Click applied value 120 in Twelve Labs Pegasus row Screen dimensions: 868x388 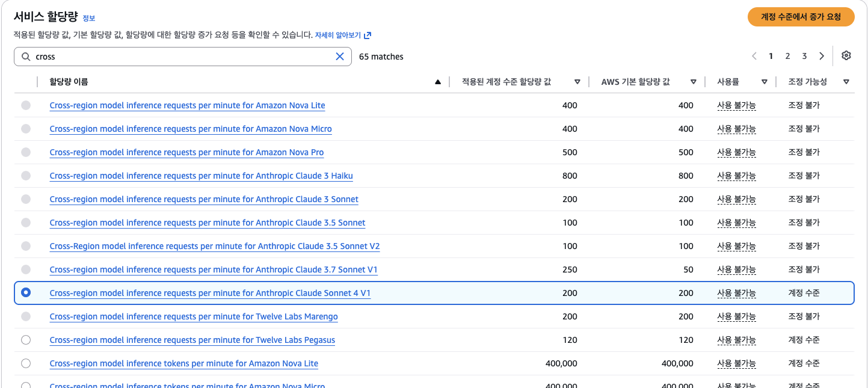(570, 340)
